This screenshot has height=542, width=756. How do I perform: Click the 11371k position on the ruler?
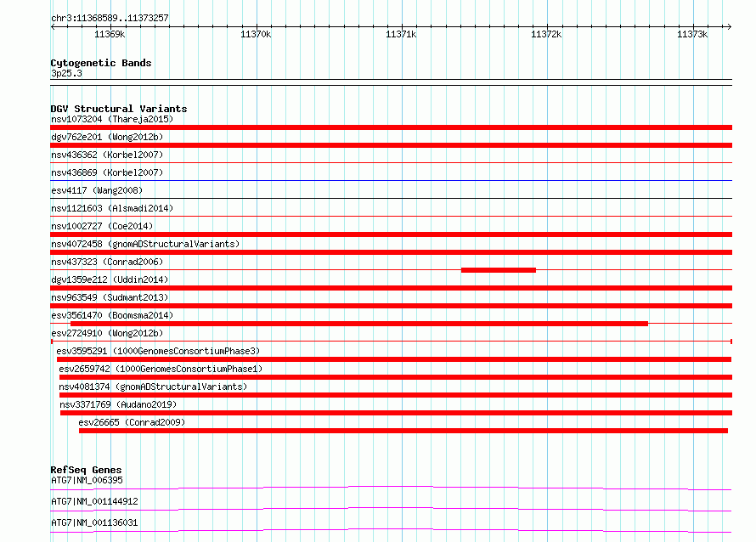[400, 34]
